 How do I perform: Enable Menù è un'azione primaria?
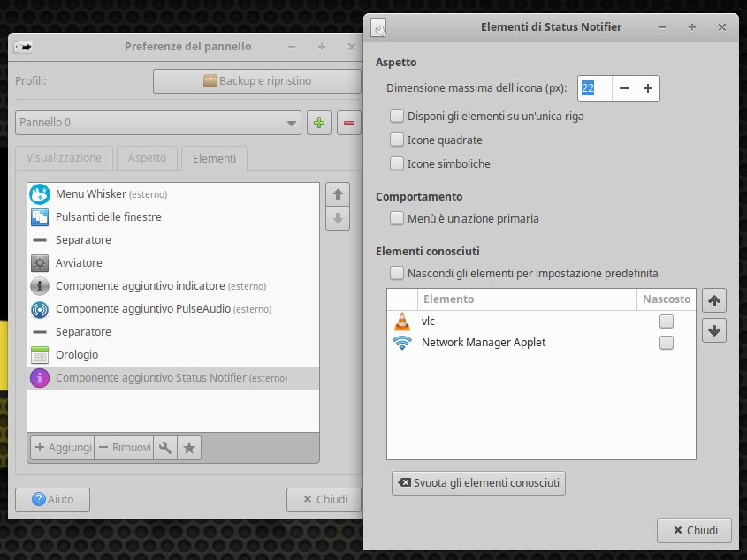tap(397, 218)
